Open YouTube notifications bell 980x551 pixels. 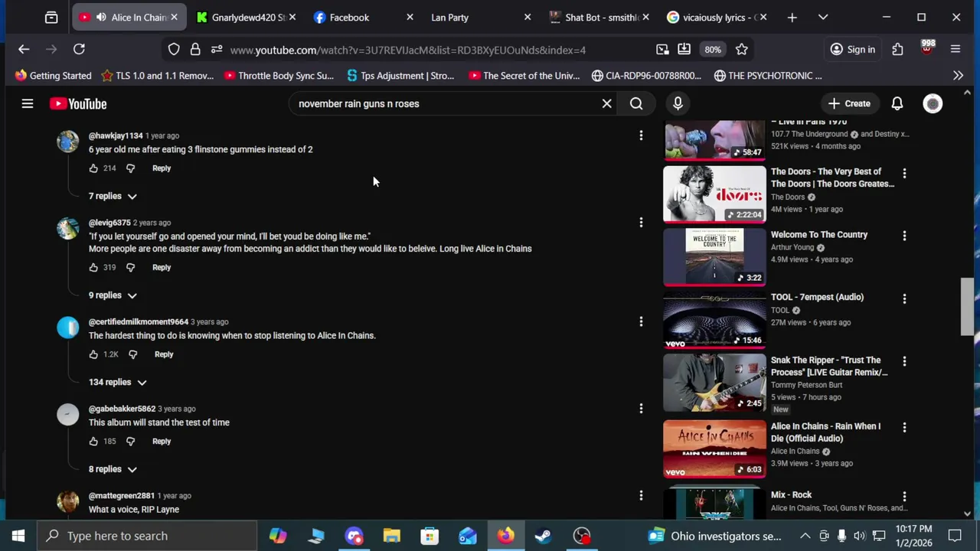tap(897, 103)
